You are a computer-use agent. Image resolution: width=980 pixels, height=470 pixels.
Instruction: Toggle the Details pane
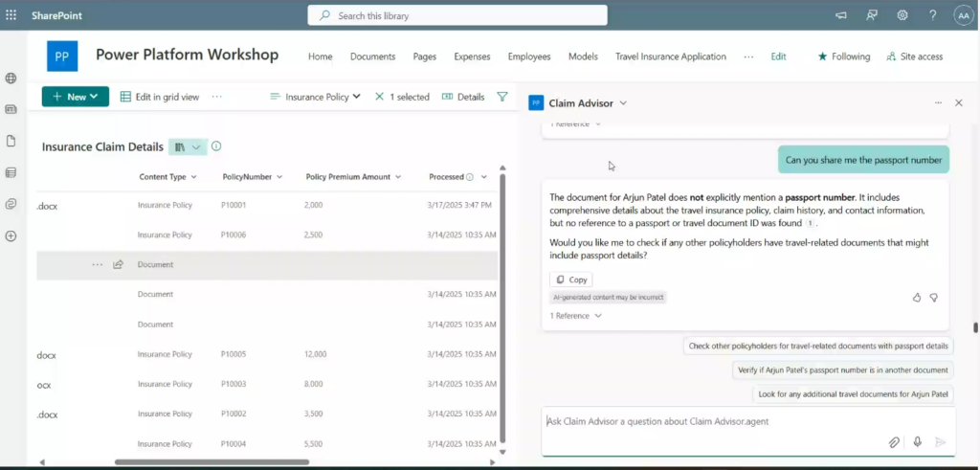(x=463, y=97)
